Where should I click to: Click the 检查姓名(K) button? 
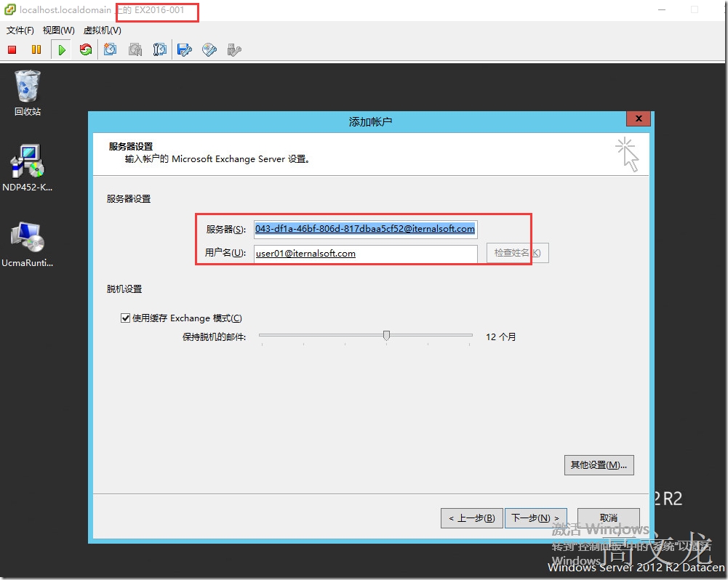click(x=517, y=253)
